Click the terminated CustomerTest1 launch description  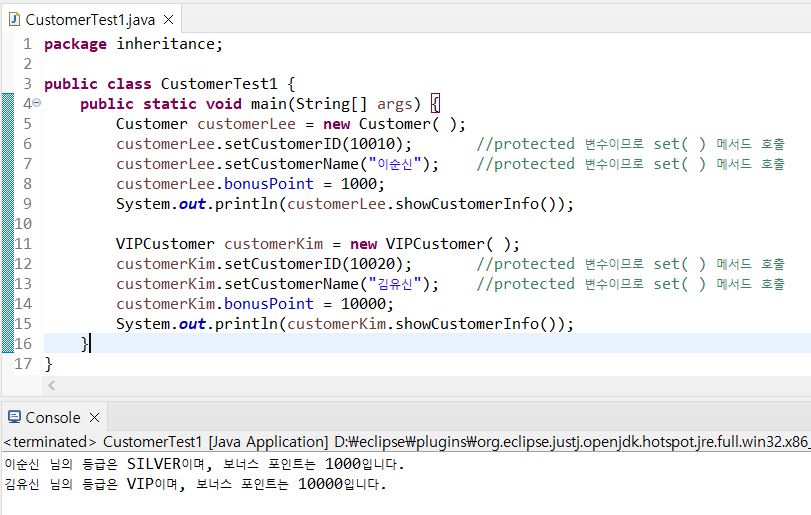click(407, 442)
